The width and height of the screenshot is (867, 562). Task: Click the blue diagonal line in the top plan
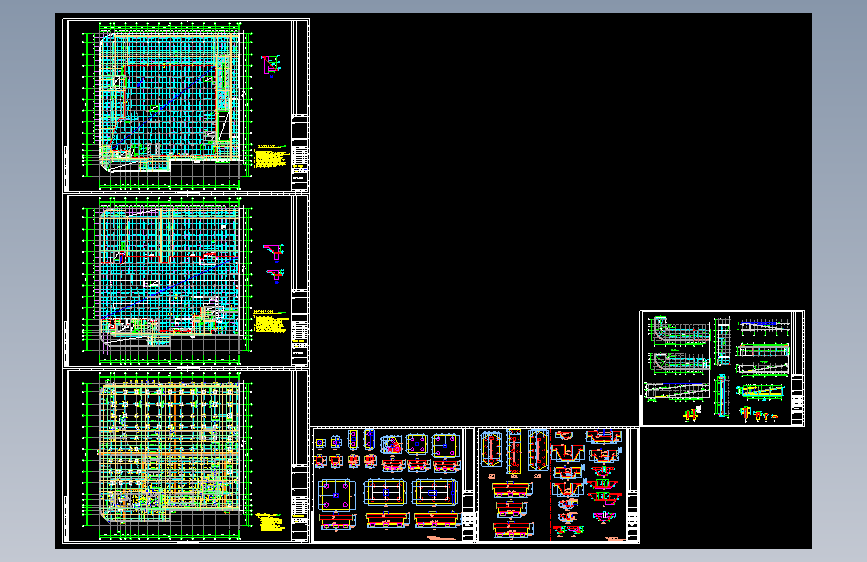pos(164,107)
